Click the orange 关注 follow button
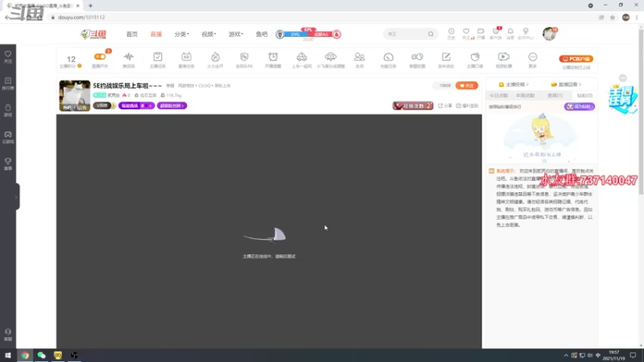The image size is (644, 362). pos(467,85)
